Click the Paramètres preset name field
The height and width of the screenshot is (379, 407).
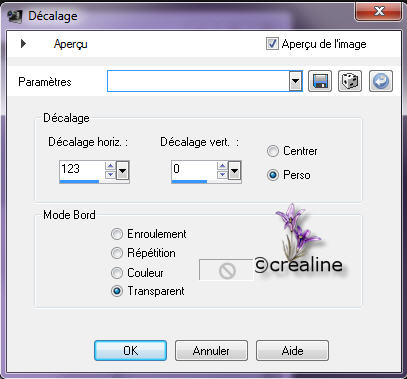(x=198, y=81)
